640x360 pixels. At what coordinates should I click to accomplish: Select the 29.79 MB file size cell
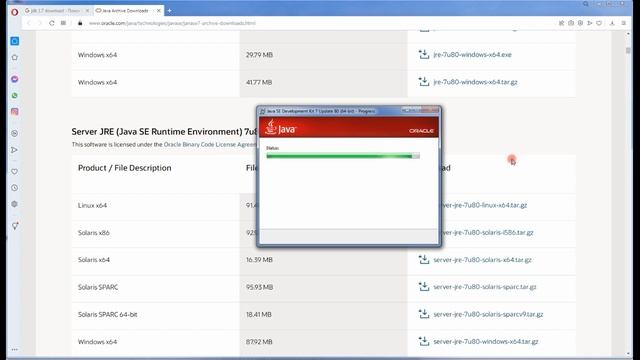(x=259, y=55)
